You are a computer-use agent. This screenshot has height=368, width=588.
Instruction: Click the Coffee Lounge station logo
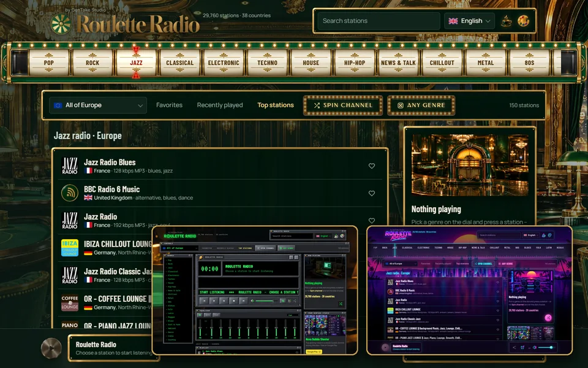pyautogui.click(x=70, y=302)
